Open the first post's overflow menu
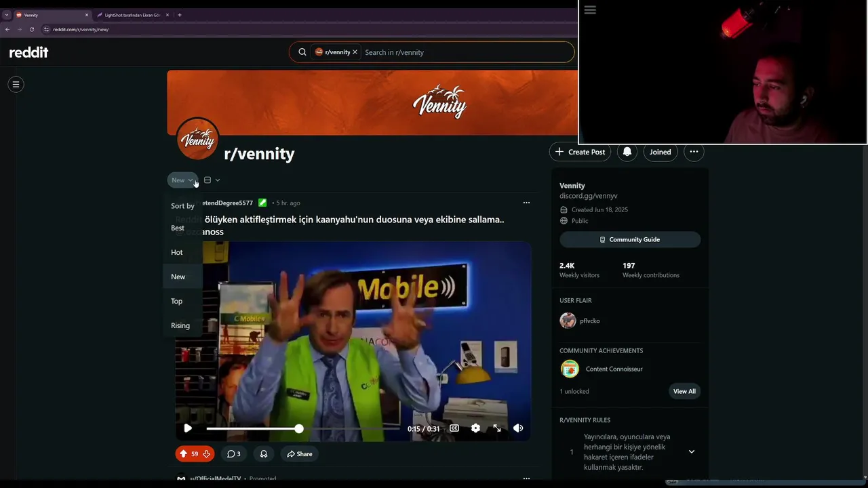The height and width of the screenshot is (488, 868). click(526, 203)
